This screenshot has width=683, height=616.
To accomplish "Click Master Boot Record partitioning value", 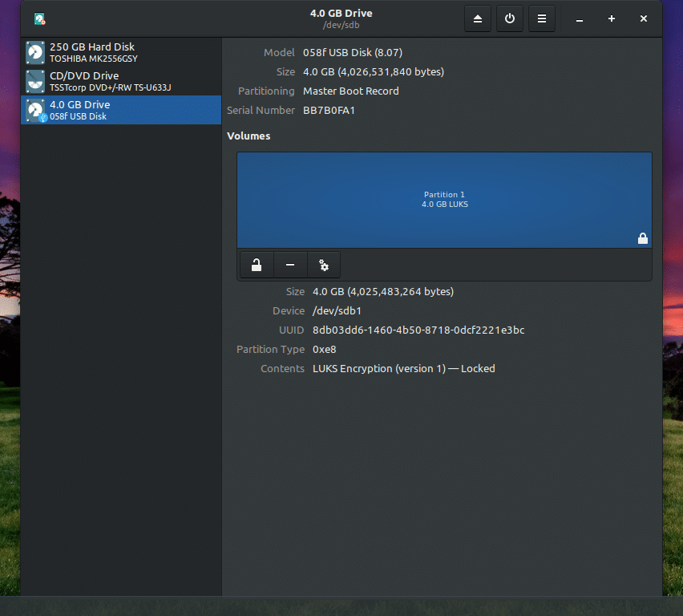I will [350, 91].
